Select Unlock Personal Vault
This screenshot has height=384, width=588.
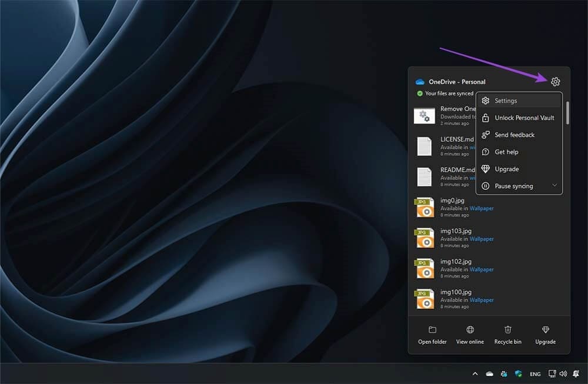[x=519, y=118]
